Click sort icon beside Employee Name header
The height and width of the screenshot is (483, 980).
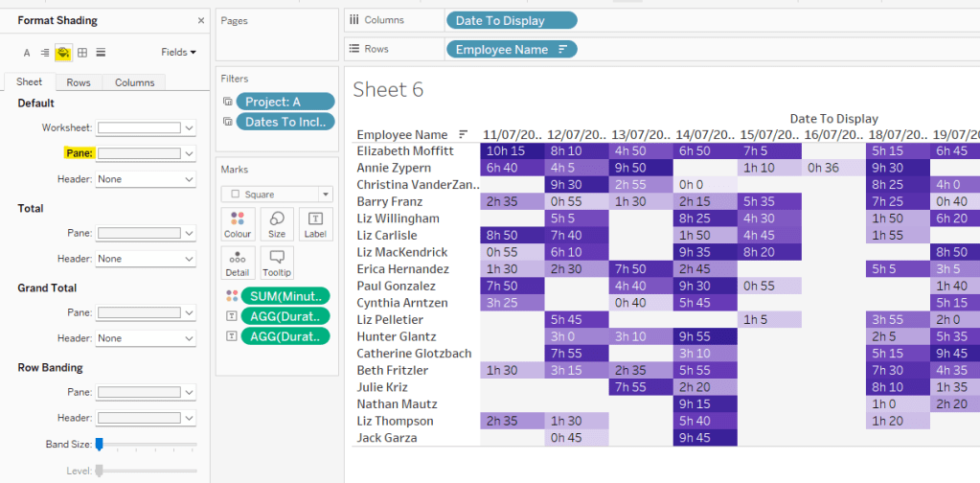(464, 135)
